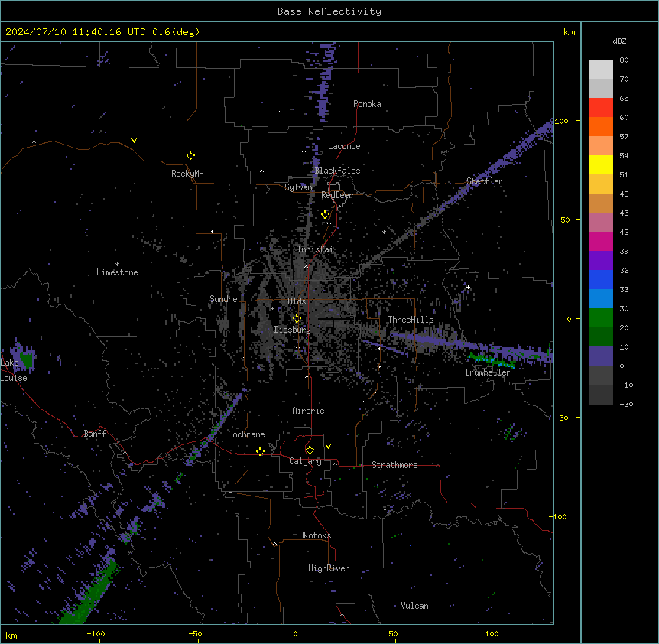Click the Limestone label
The height and width of the screenshot is (644, 659).
point(117,272)
